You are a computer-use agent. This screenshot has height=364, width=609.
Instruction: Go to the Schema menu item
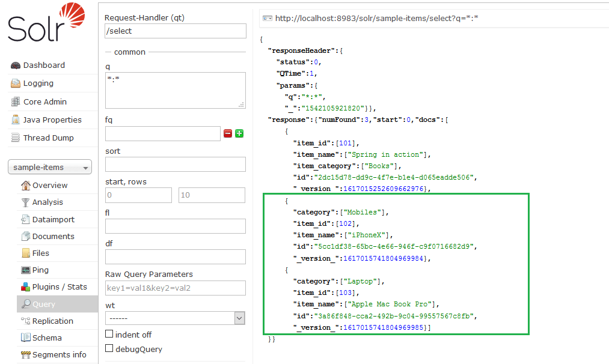[x=47, y=338]
